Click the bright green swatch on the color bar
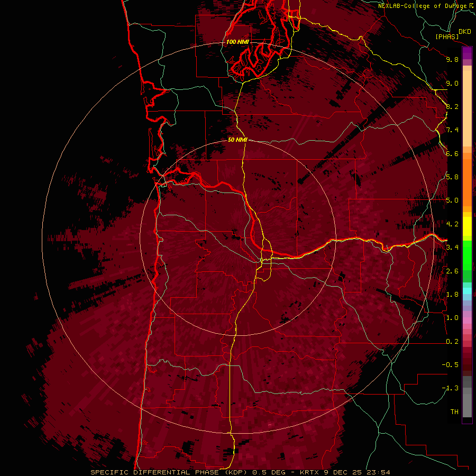Screen dimensions: 476x476 point(467,257)
